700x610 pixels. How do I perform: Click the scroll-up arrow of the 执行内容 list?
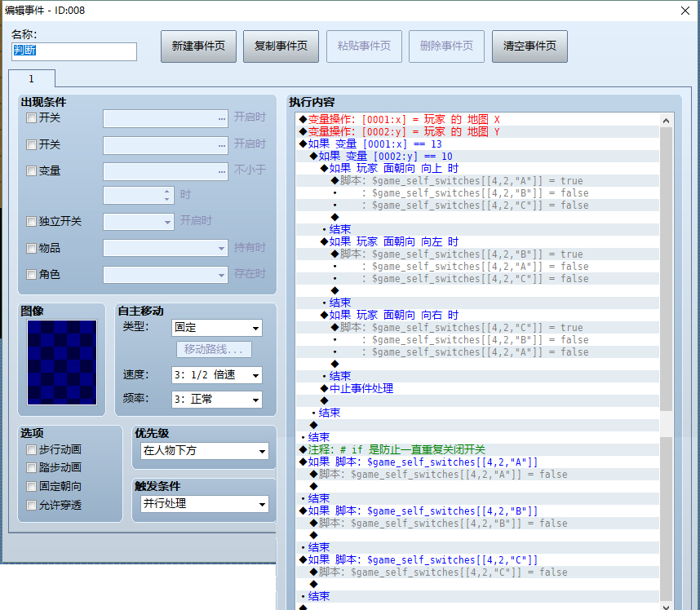(666, 121)
